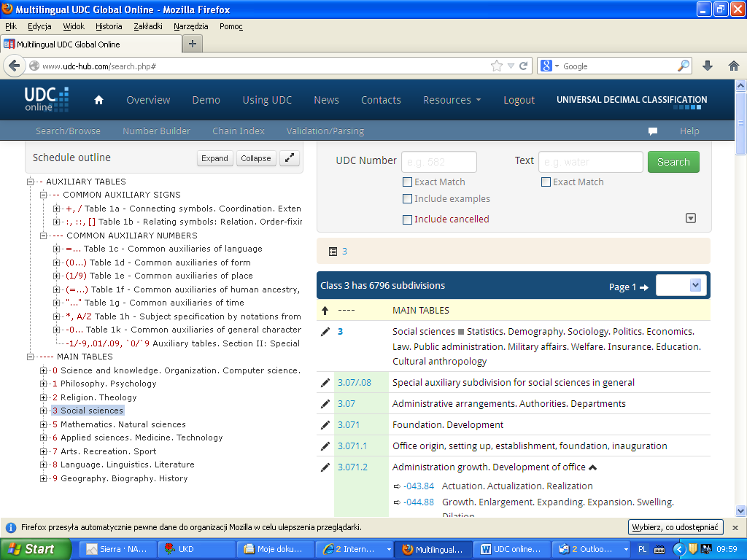This screenshot has width=747, height=560.
Task: Enable the Include examples checkbox
Action: (x=407, y=198)
